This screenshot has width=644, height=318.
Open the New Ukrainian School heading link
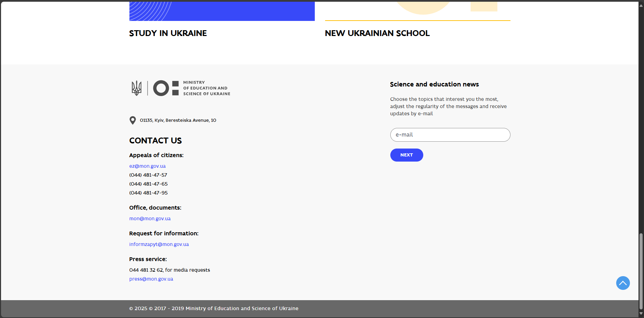[377, 33]
